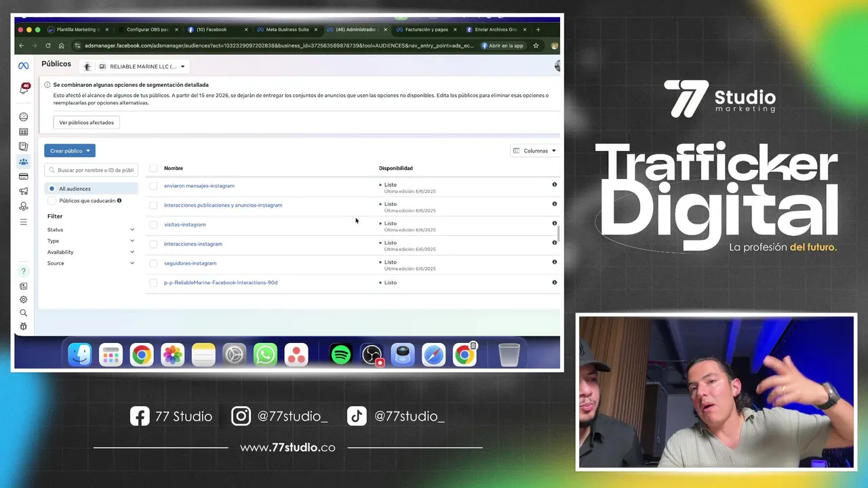Expand the Availability filter
This screenshot has height=488, width=868.
pyautogui.click(x=91, y=252)
